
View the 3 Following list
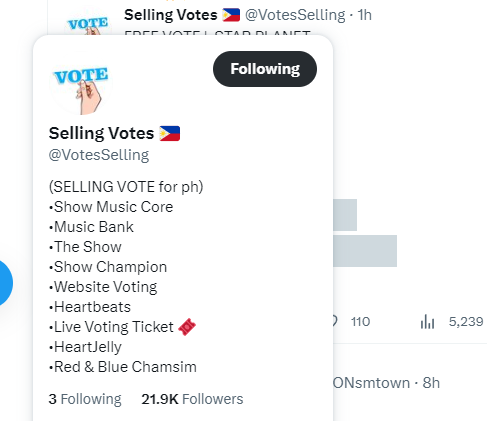click(x=85, y=399)
